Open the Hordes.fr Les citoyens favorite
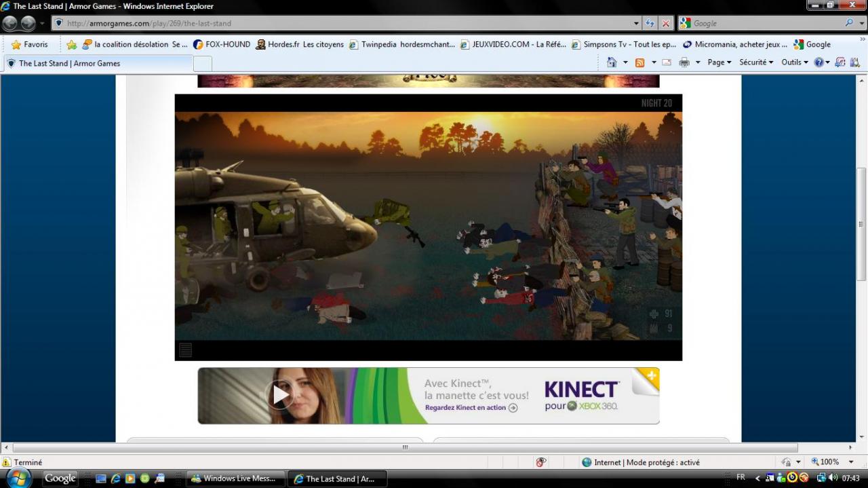This screenshot has width=868, height=488. pos(300,44)
